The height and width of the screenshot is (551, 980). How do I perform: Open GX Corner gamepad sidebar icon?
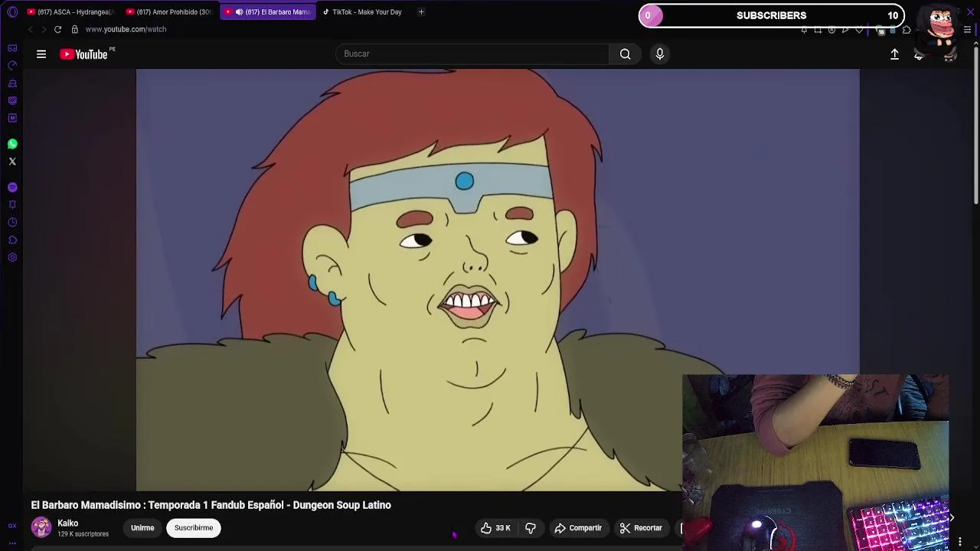[x=12, y=48]
